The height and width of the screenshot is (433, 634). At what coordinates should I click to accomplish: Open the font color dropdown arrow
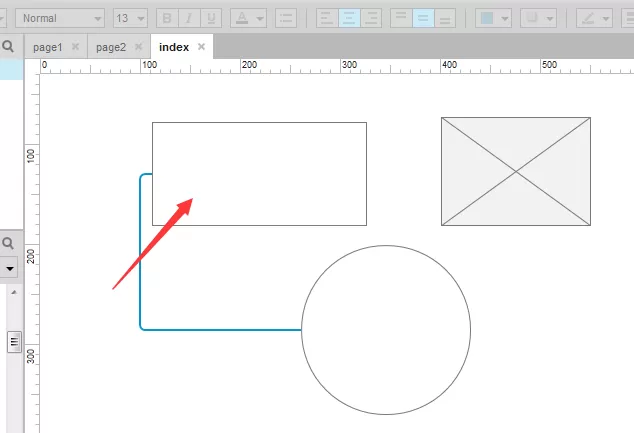[x=260, y=19]
